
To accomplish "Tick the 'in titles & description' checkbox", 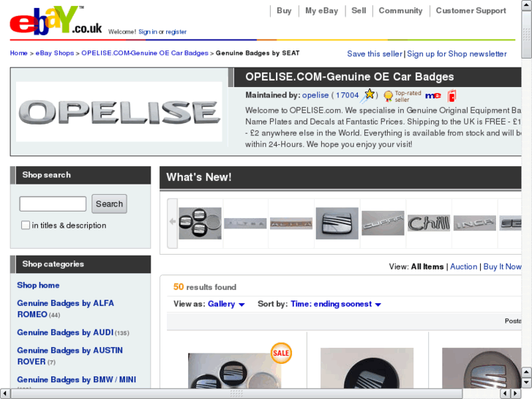I will tap(26, 225).
